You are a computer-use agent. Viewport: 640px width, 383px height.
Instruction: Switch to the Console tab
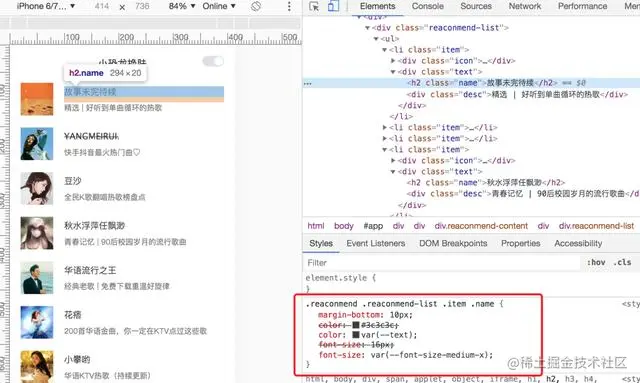point(427,6)
